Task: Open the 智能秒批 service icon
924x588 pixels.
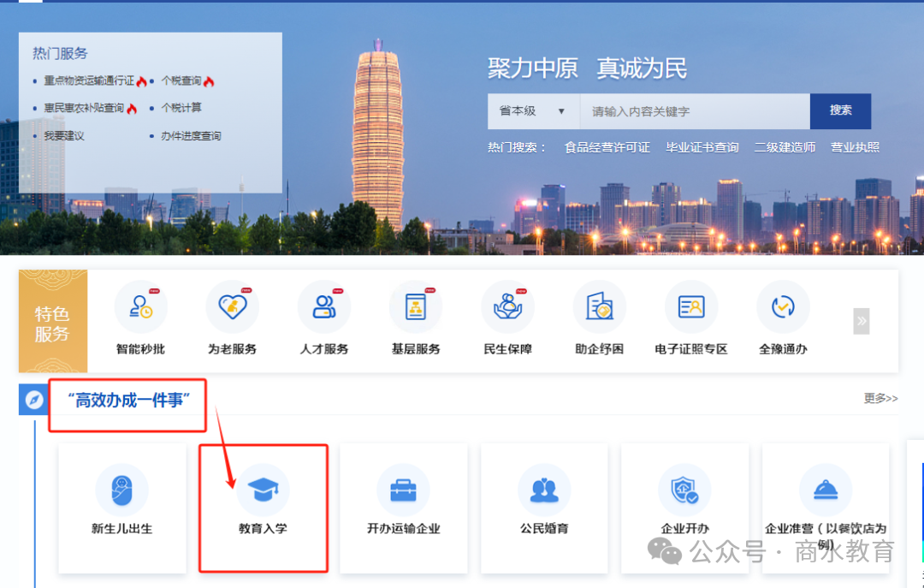Action: (142, 318)
